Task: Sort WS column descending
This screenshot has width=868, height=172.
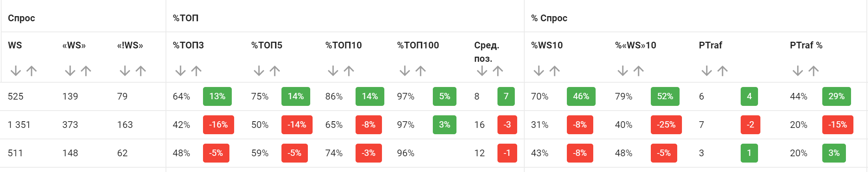Action: pyautogui.click(x=16, y=71)
